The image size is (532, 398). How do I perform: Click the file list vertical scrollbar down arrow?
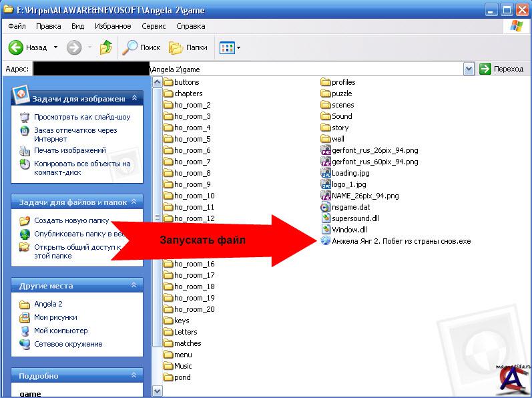point(158,391)
